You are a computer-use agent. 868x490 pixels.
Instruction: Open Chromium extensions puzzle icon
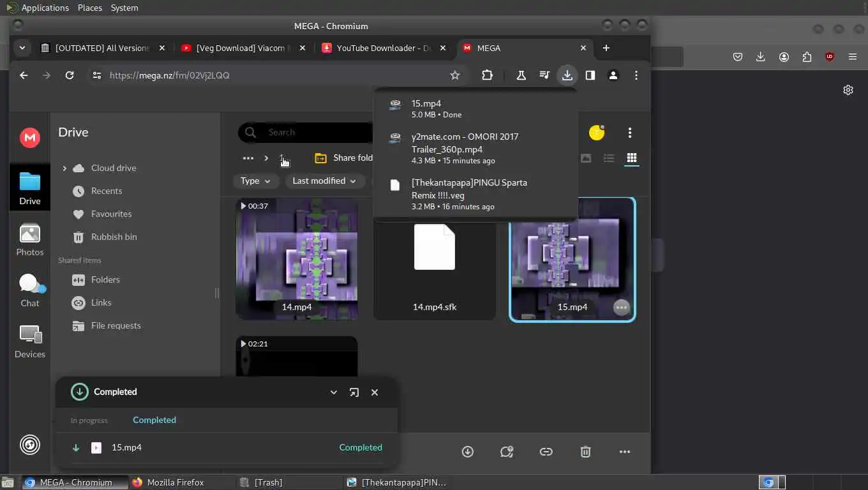487,75
